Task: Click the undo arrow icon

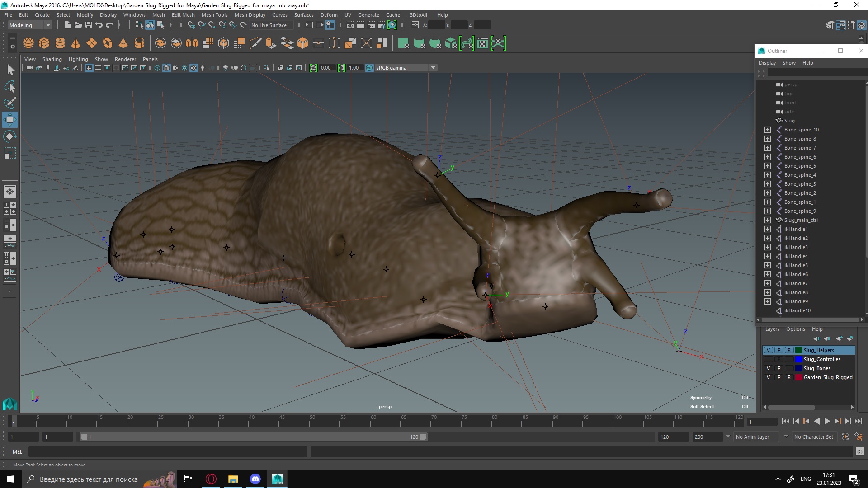Action: 99,25
